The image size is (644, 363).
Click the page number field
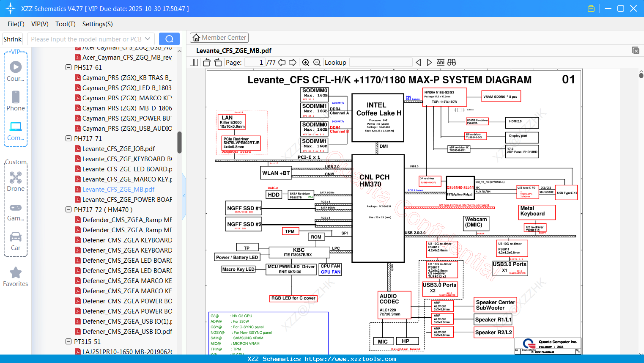point(255,63)
